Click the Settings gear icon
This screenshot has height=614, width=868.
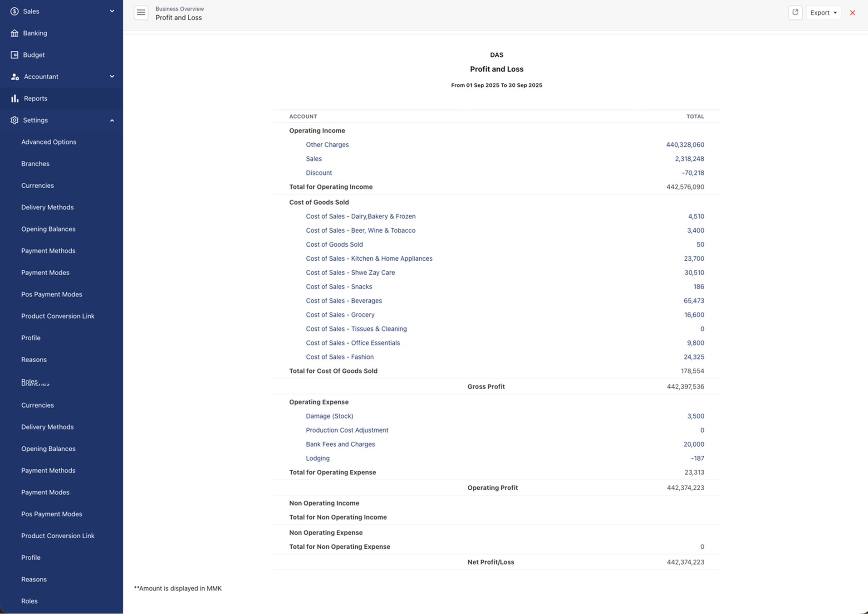coord(14,120)
